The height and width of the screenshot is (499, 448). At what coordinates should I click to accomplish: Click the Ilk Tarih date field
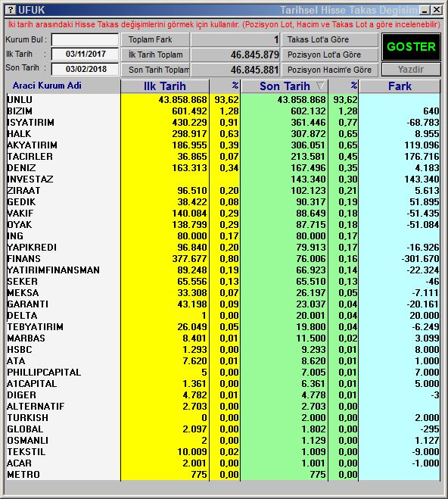coord(86,54)
